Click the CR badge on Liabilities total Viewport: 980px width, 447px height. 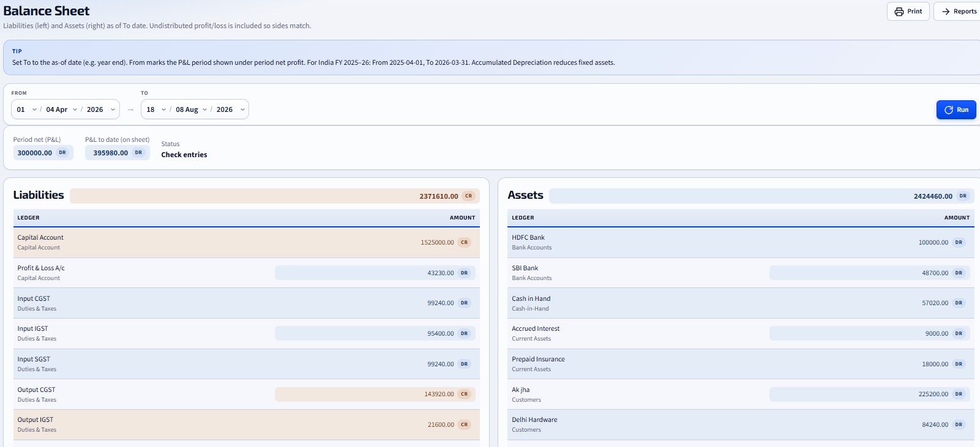pos(469,196)
